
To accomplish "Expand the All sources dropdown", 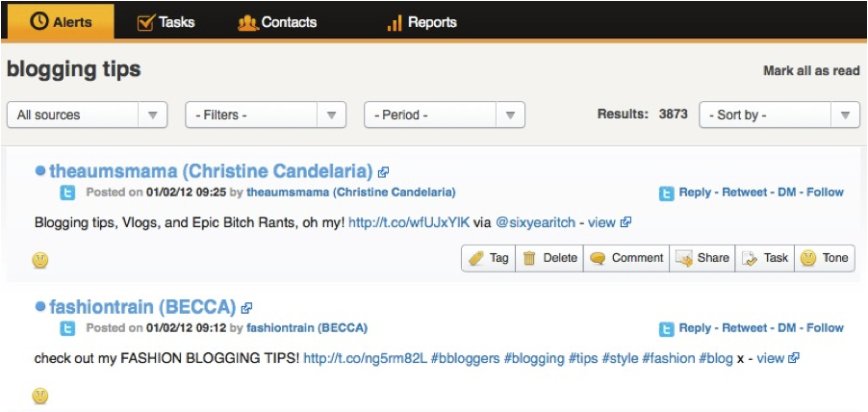I will (87, 115).
